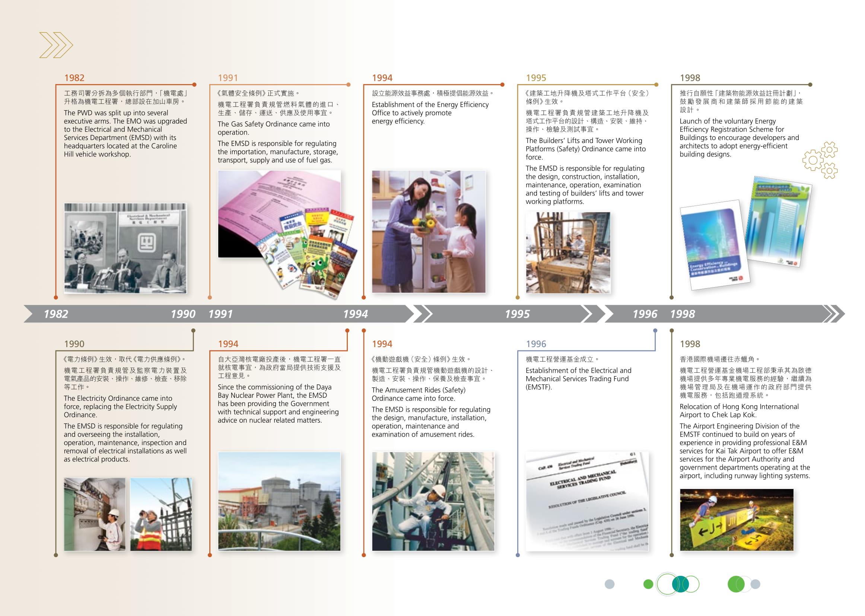
Task: Select 1990 on the timeline bar
Action: tap(183, 314)
